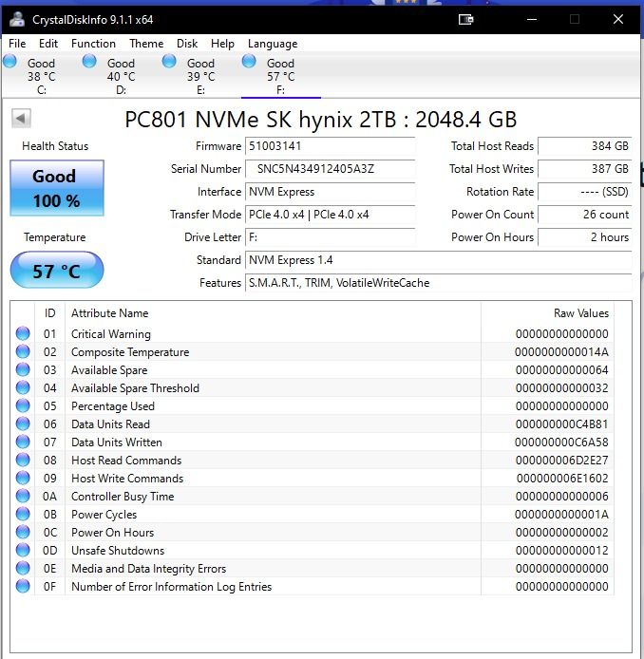This screenshot has width=644, height=659.
Task: Click the blue status orb for Critical Warning
Action: (x=23, y=333)
